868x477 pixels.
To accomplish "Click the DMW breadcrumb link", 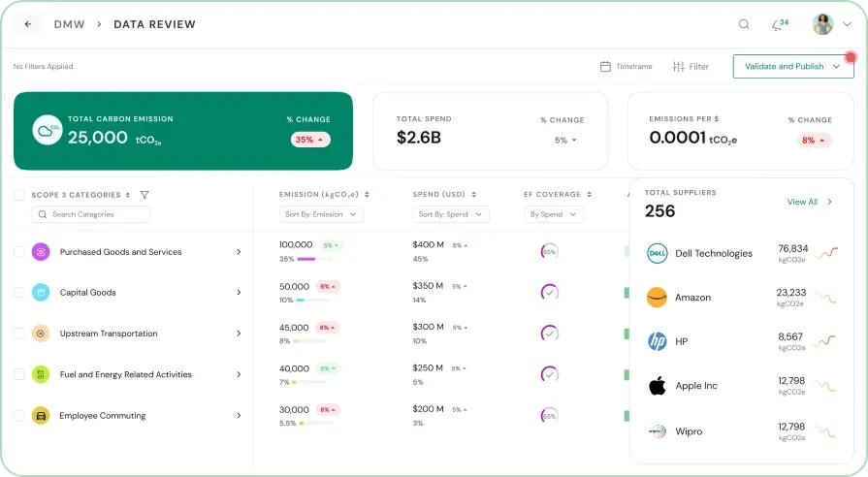I will 69,24.
